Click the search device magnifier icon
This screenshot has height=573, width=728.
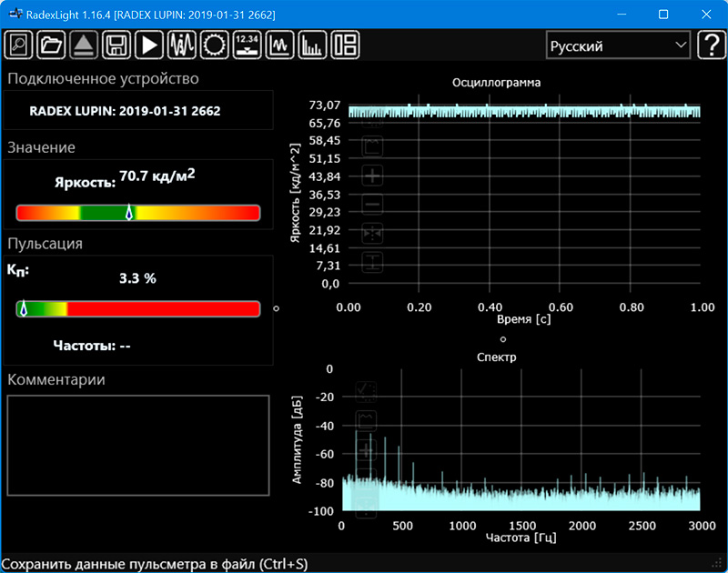pos(19,45)
